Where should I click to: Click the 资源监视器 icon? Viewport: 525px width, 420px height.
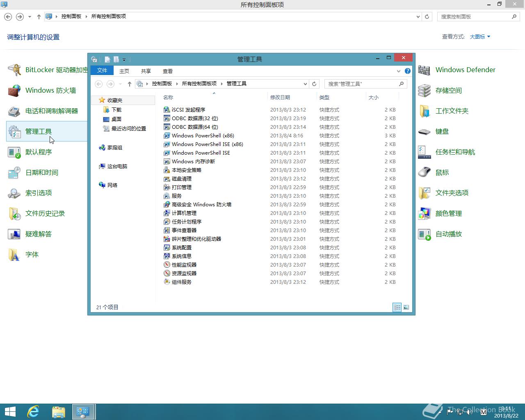(x=167, y=273)
